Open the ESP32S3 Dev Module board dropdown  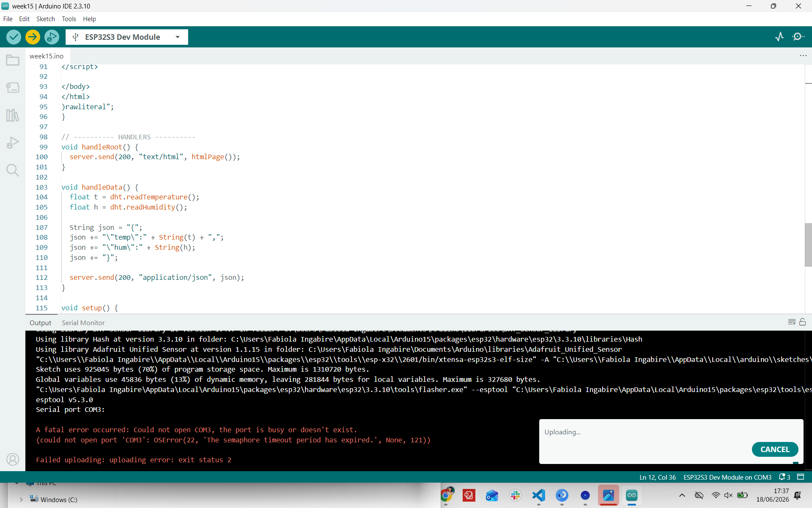127,37
